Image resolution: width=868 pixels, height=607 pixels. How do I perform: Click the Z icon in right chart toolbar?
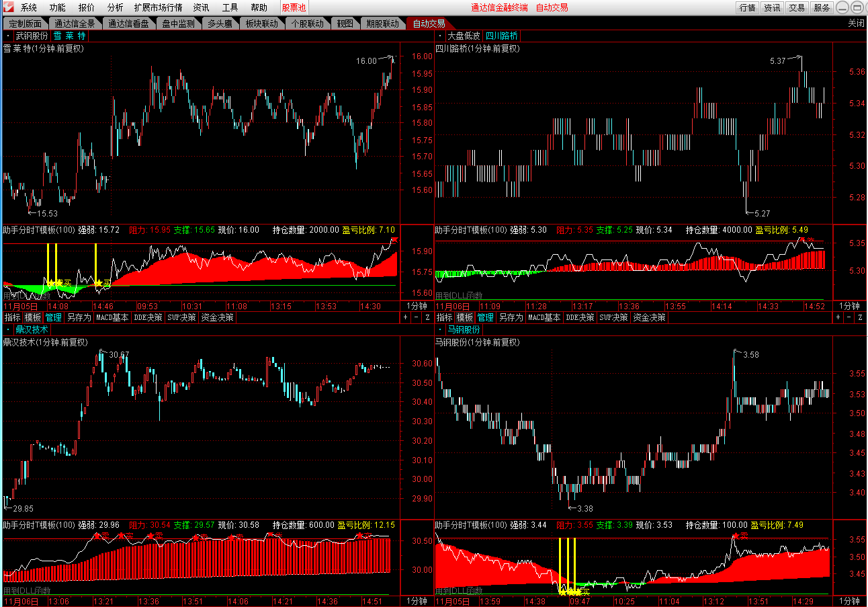point(859,317)
